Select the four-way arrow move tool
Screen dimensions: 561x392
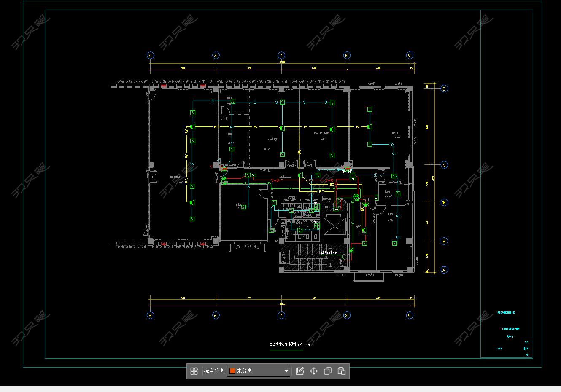[314, 371]
